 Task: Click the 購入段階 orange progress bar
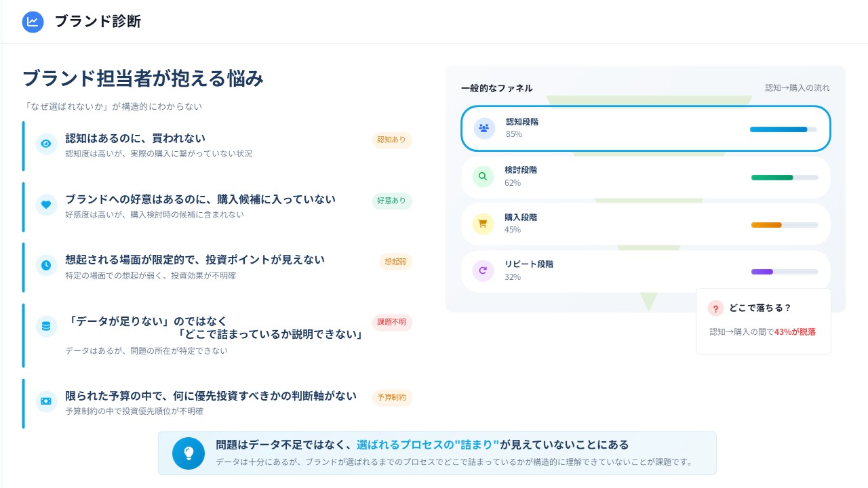[784, 225]
